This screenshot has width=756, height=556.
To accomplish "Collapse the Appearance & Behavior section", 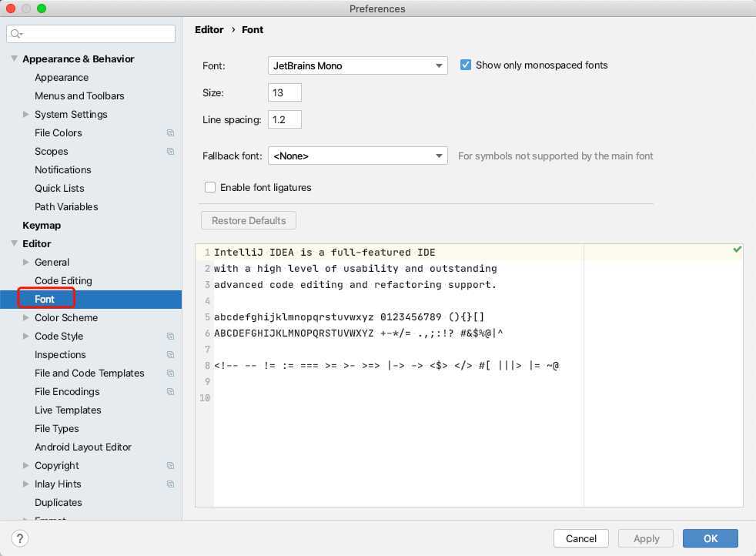I will point(14,59).
